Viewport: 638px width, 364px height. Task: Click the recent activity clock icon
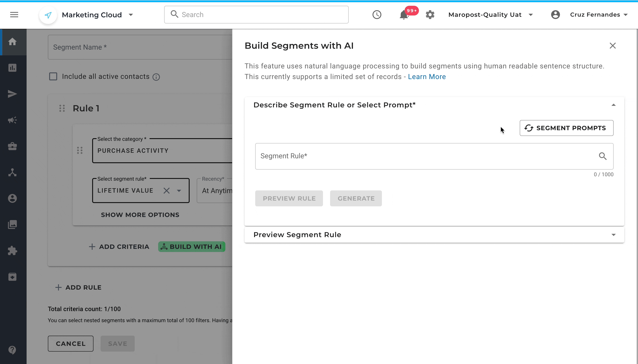click(377, 15)
